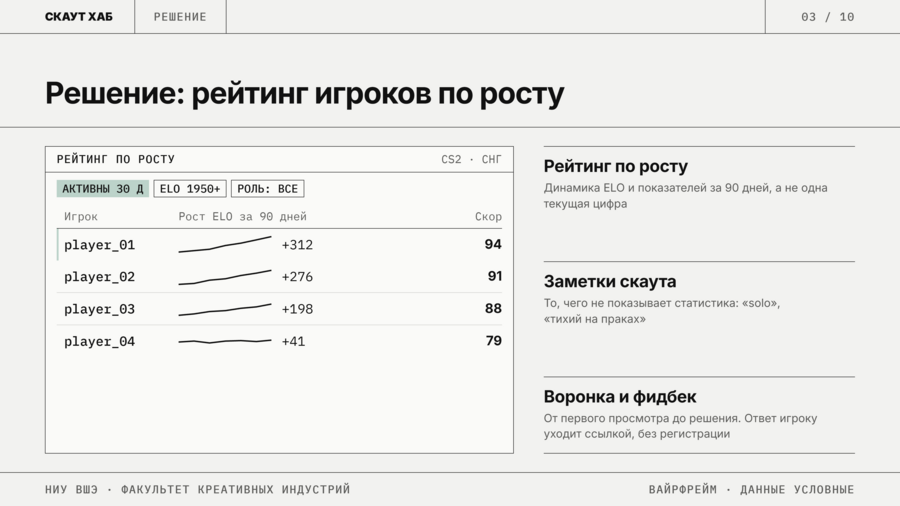Select the player_02 row name
Screen dimensions: 900x506
click(99, 277)
